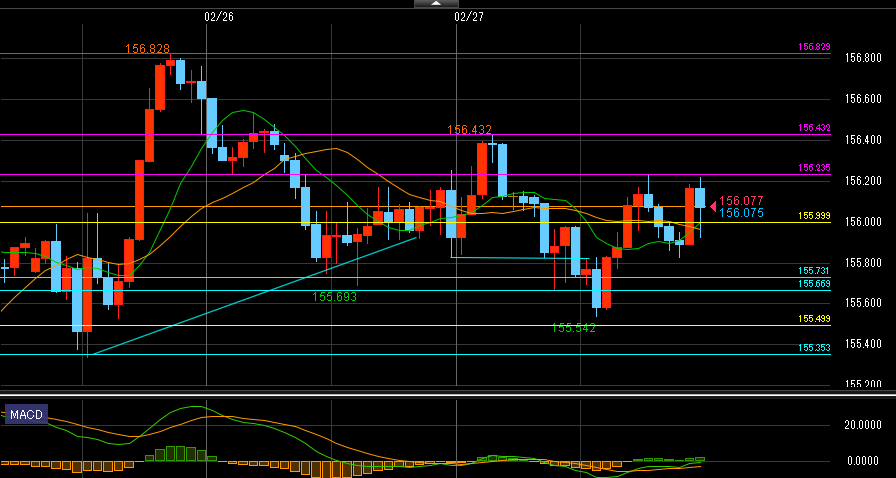Screen dimensions: 896x478
Task: Click the cyan 155.669 level label
Action: [x=814, y=284]
